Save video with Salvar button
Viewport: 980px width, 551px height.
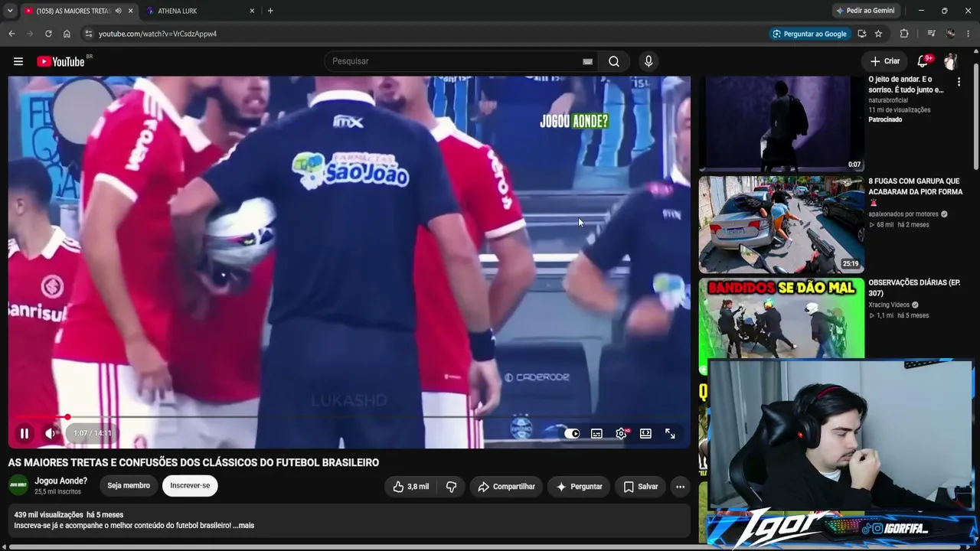coord(640,487)
